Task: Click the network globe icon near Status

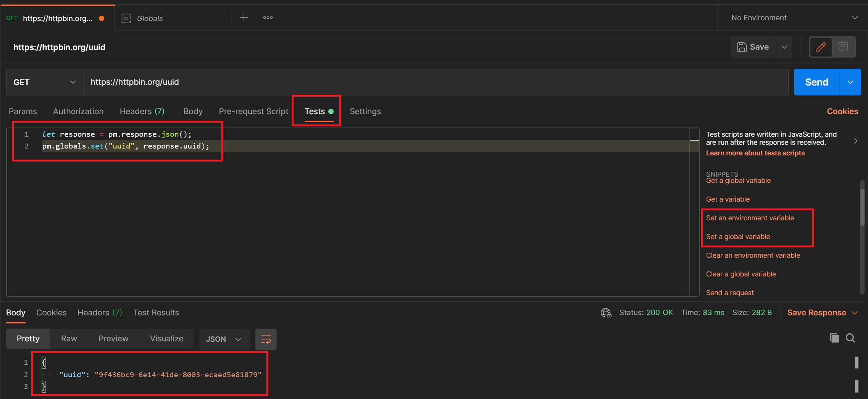Action: coord(606,313)
